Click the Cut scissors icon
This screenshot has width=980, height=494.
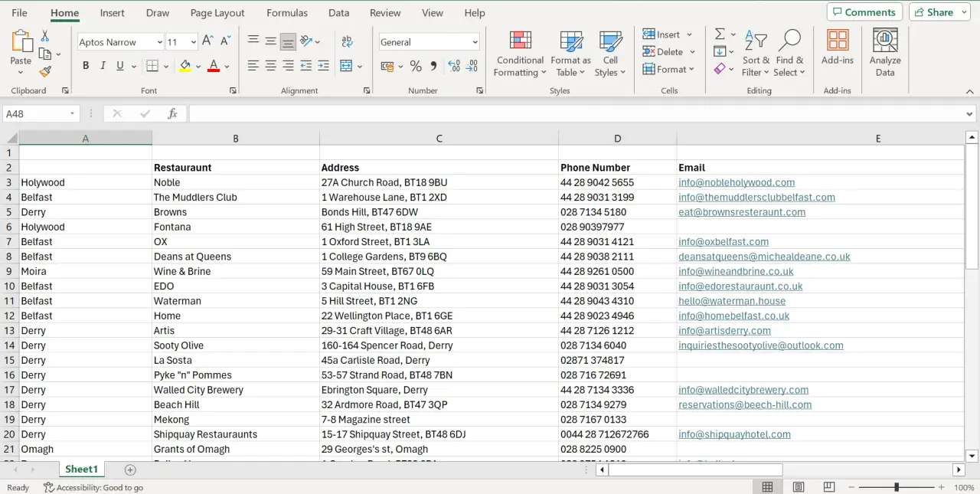44,36
